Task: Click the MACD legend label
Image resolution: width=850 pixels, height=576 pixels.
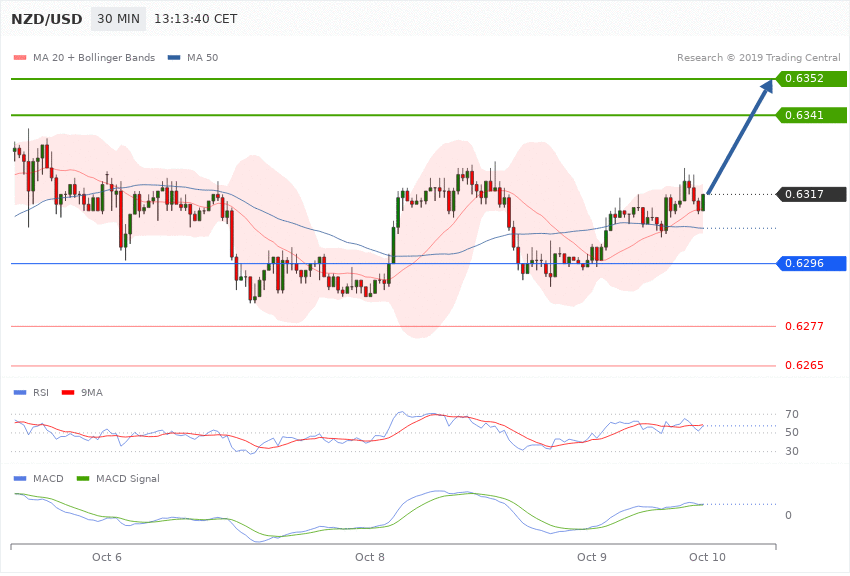Action: coord(48,478)
